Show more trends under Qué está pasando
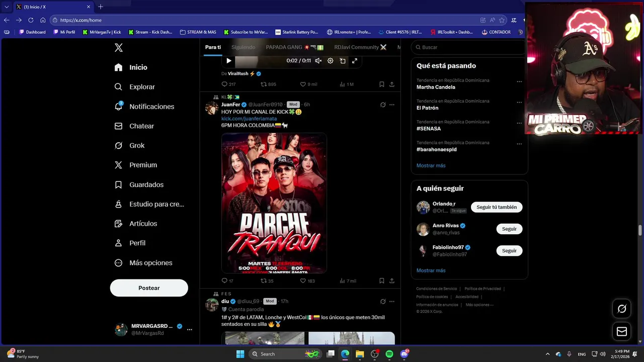The image size is (644, 362). click(x=431, y=165)
